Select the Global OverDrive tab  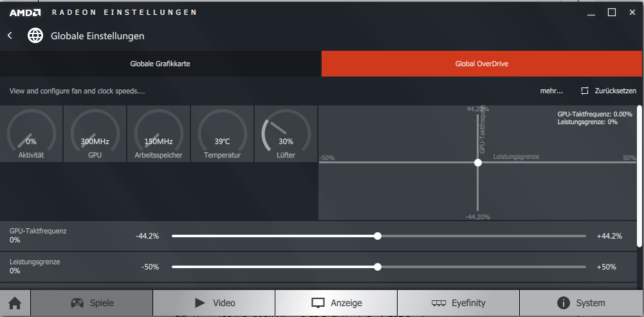coord(482,64)
